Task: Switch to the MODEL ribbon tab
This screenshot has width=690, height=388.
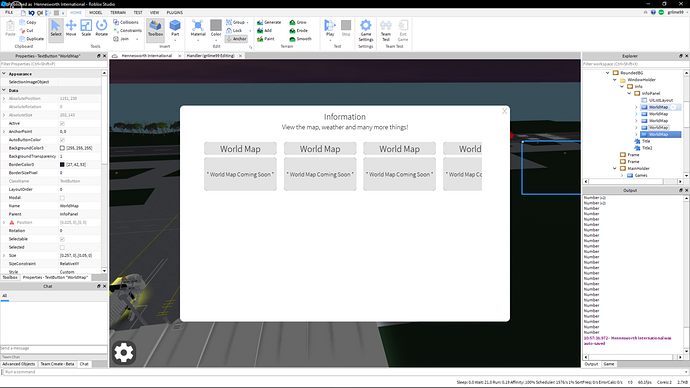Action: pos(95,13)
